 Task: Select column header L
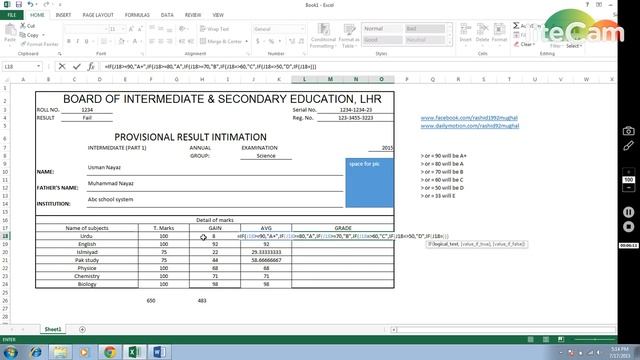click(x=304, y=79)
